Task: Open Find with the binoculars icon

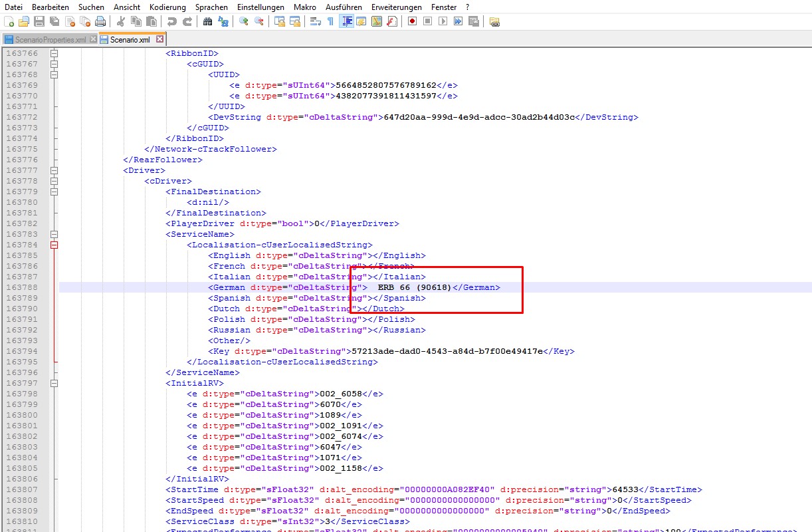Action: [207, 21]
